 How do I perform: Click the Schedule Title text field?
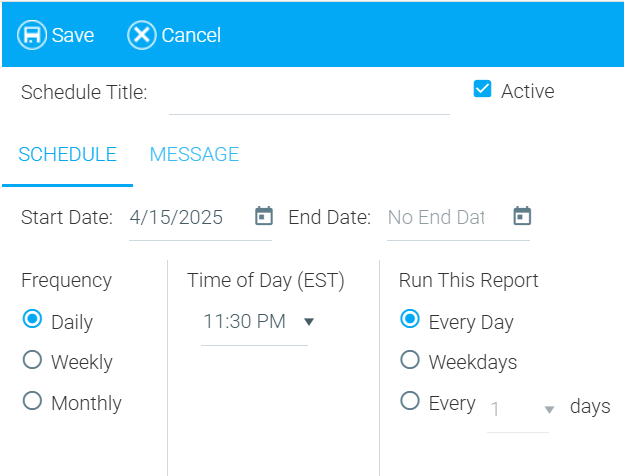(308, 94)
